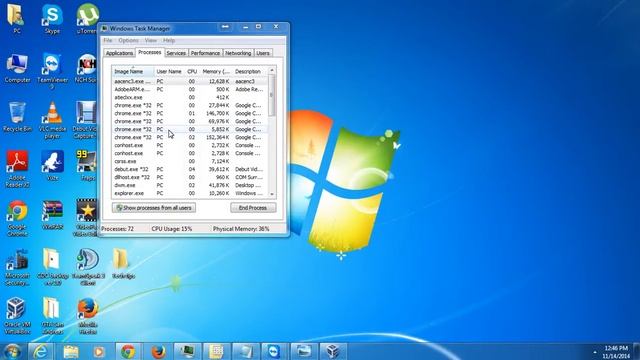Open TeamViewer from the taskbar
Screen dimensions: 640x360
[273, 351]
